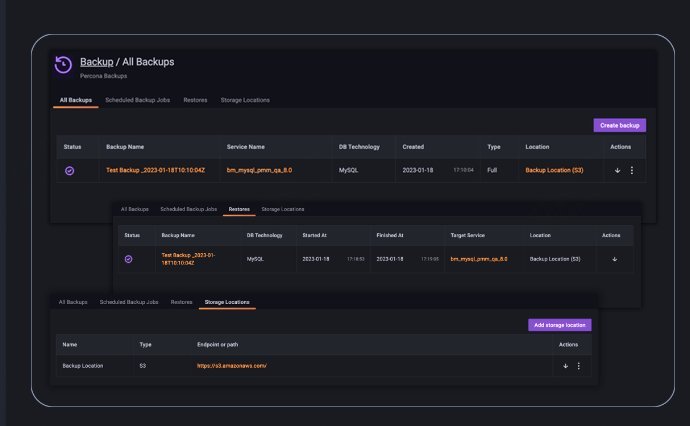Click the Add storage location button

click(559, 325)
